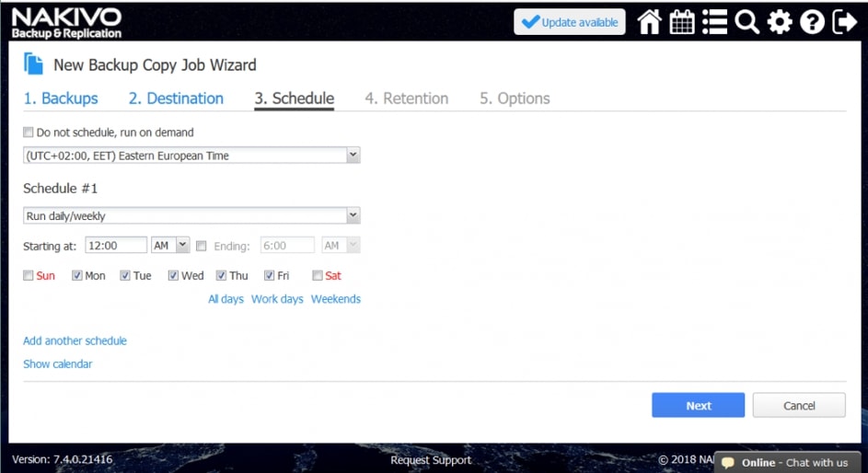Viewport: 868px width, 473px height.
Task: Open the Calendar icon in header
Action: click(x=682, y=22)
